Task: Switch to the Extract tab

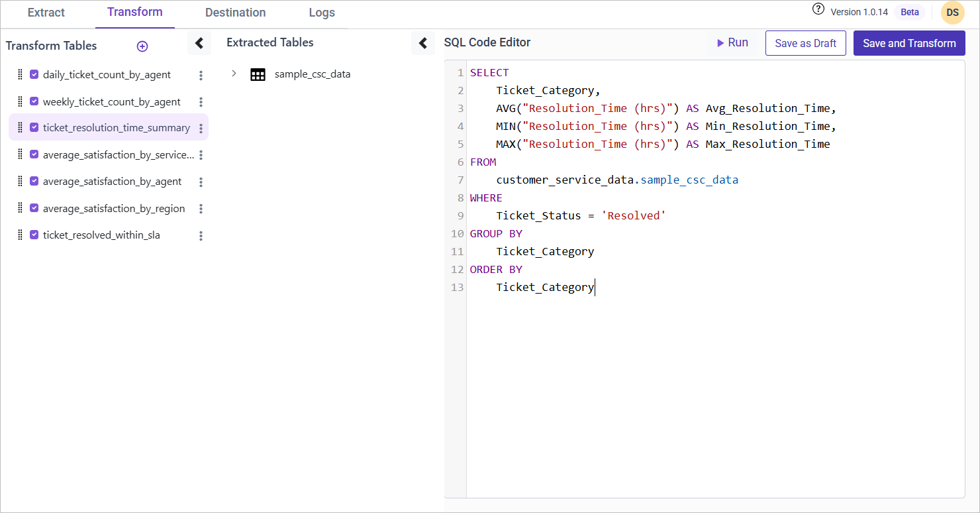Action: point(46,13)
